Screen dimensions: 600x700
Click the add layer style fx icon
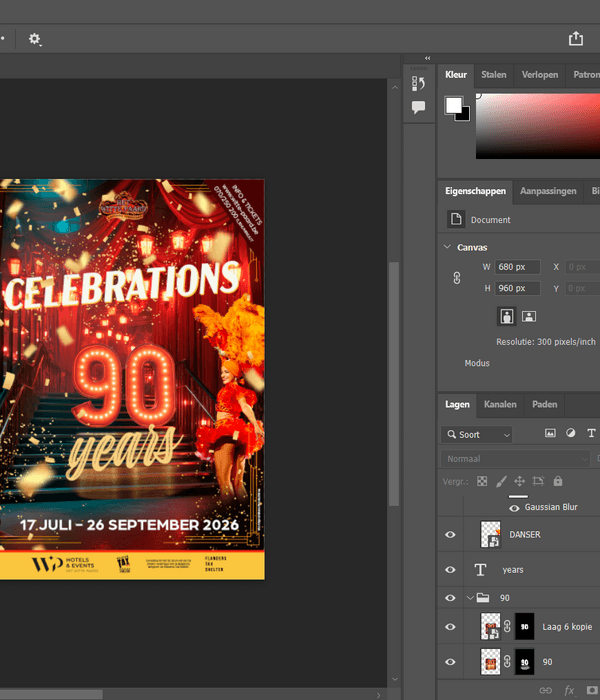(x=570, y=690)
